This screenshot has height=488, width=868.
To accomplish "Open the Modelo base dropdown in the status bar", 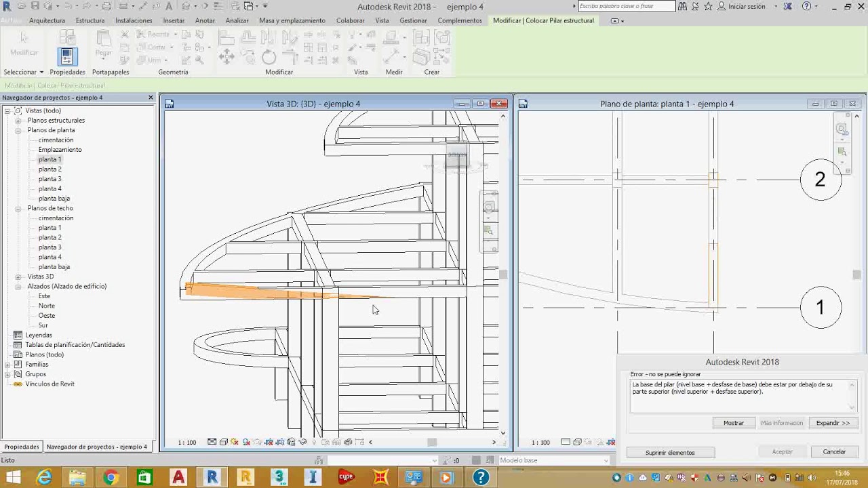I will (x=553, y=461).
